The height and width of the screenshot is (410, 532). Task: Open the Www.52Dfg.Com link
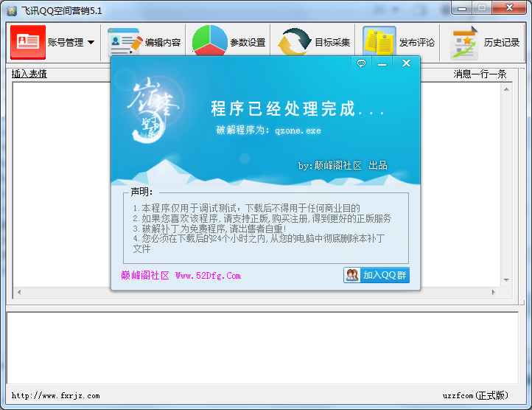[x=208, y=276]
